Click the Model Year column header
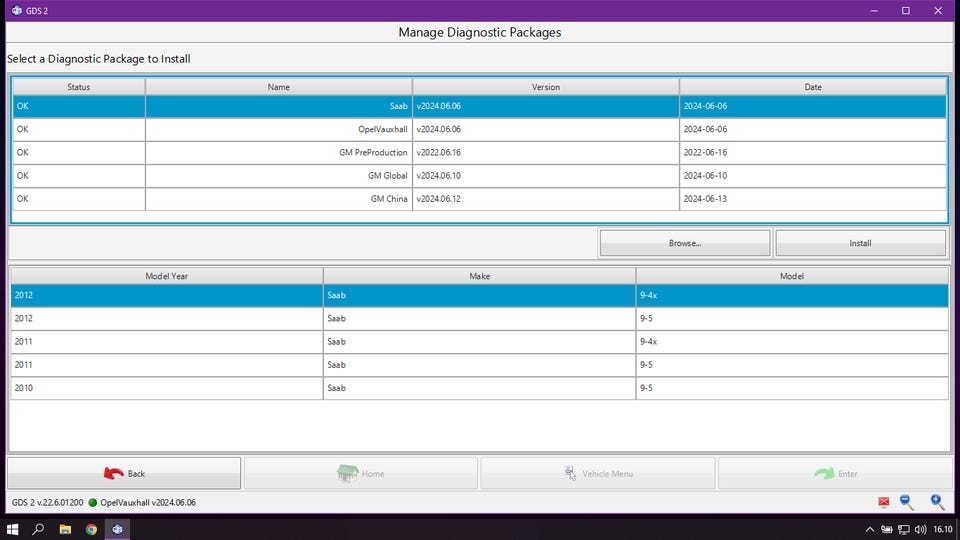This screenshot has width=960, height=540. pos(167,276)
